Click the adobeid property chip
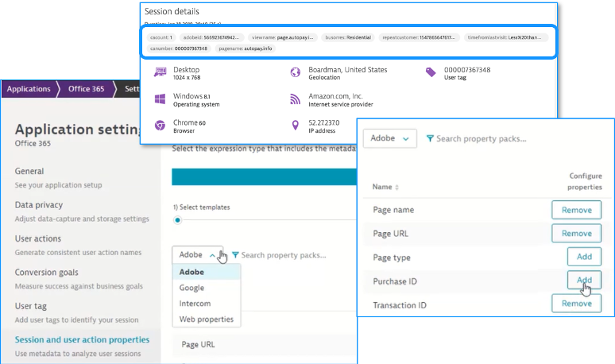The width and height of the screenshot is (615, 364). [211, 37]
